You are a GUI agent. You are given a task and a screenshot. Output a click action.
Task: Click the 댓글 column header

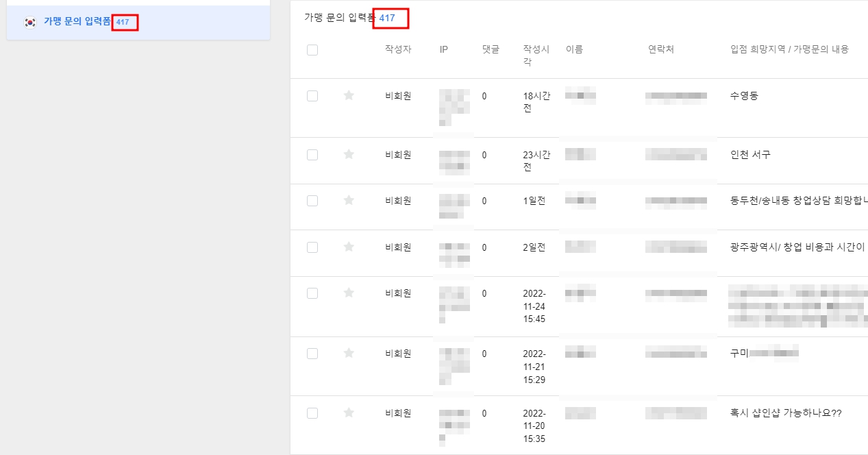coord(491,49)
